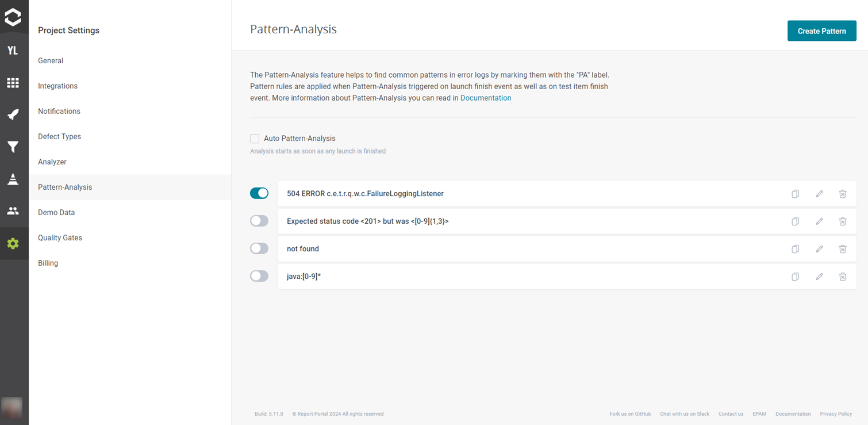Open the Quality Gates settings tab
The image size is (868, 425).
pos(60,238)
